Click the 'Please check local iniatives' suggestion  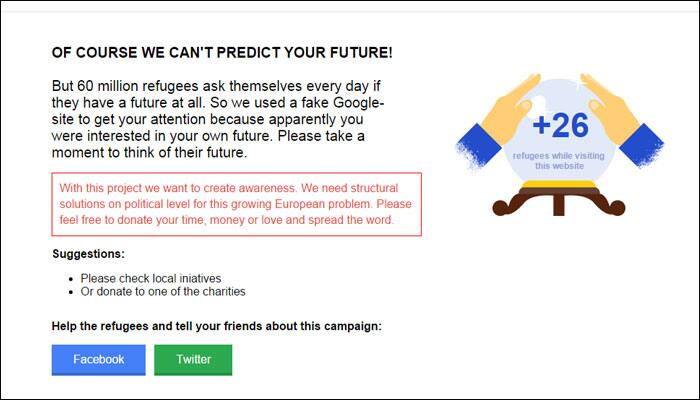click(151, 278)
